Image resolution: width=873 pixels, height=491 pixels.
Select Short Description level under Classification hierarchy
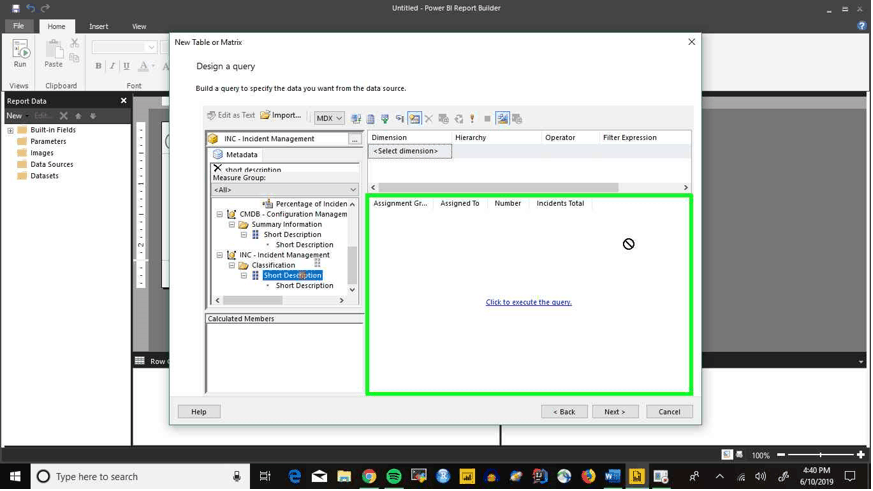(x=305, y=286)
